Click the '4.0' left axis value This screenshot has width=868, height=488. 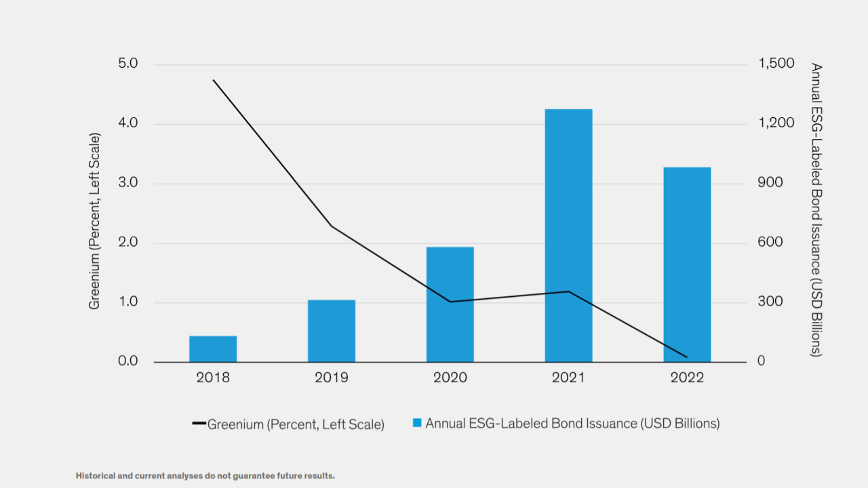(x=128, y=123)
